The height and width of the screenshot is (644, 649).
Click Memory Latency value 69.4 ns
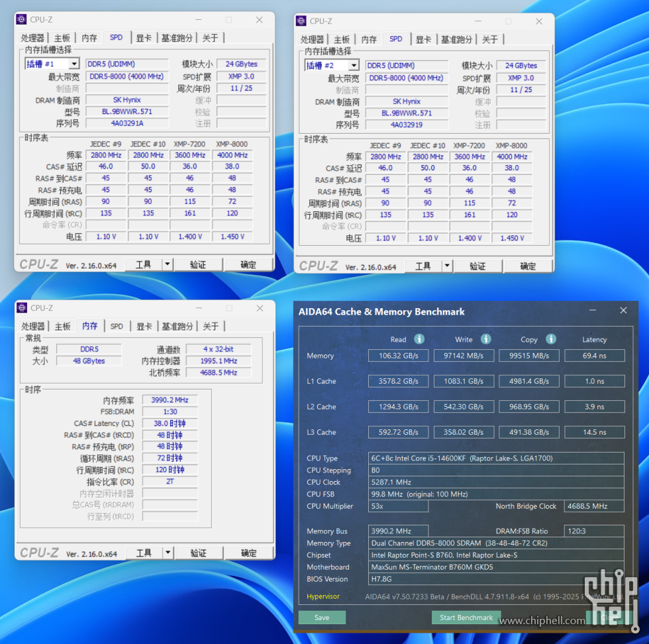pos(595,355)
